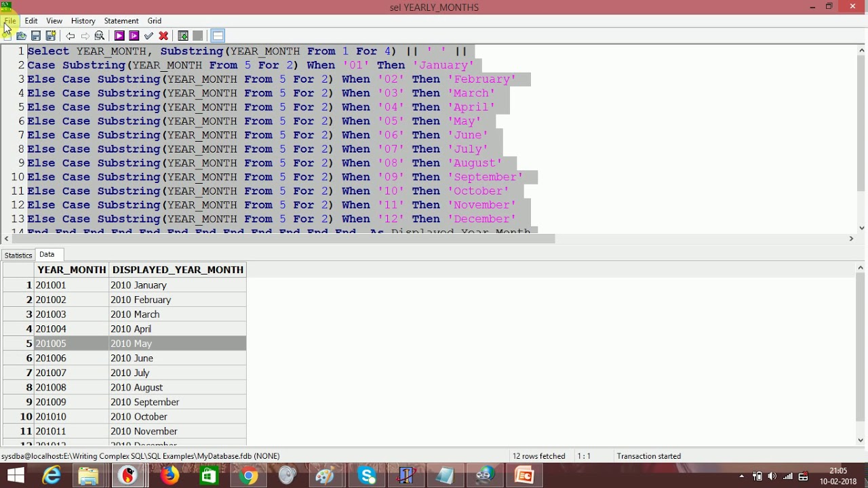The width and height of the screenshot is (868, 488).
Task: Select the '2010 October' cell
Action: tap(178, 417)
